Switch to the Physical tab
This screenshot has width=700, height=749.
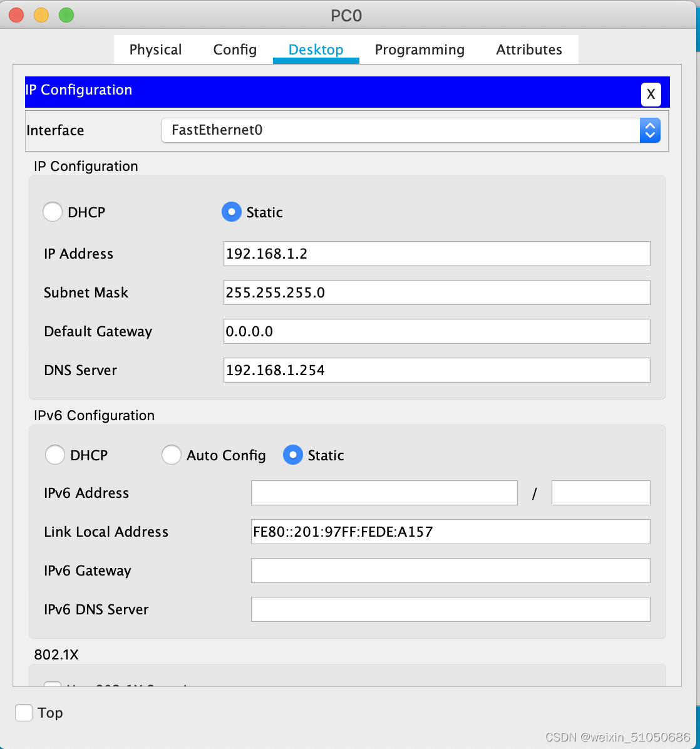pyautogui.click(x=155, y=49)
